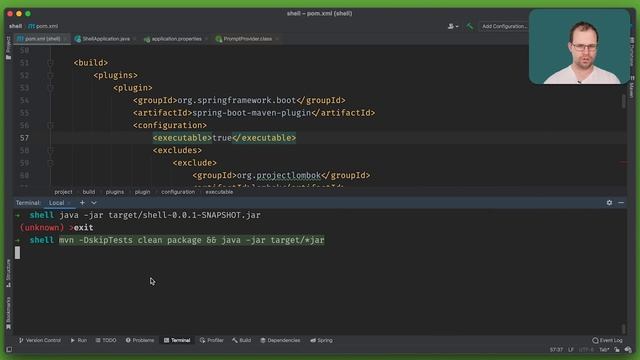The image size is (640, 360).
Task: Collapse the <configuration> fold marker
Action: point(50,125)
